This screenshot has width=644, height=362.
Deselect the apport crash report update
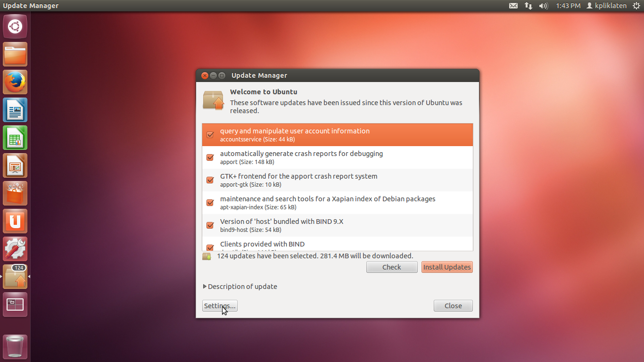210,157
